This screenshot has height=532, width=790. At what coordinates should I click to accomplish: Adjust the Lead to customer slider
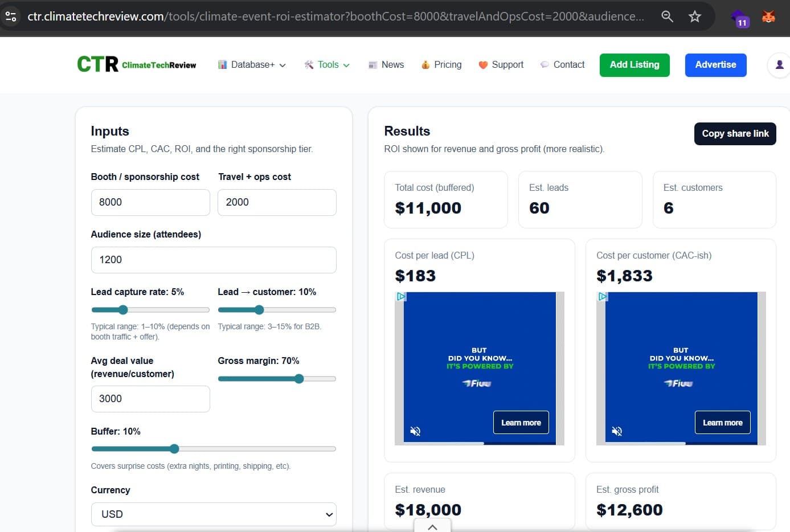click(277, 310)
